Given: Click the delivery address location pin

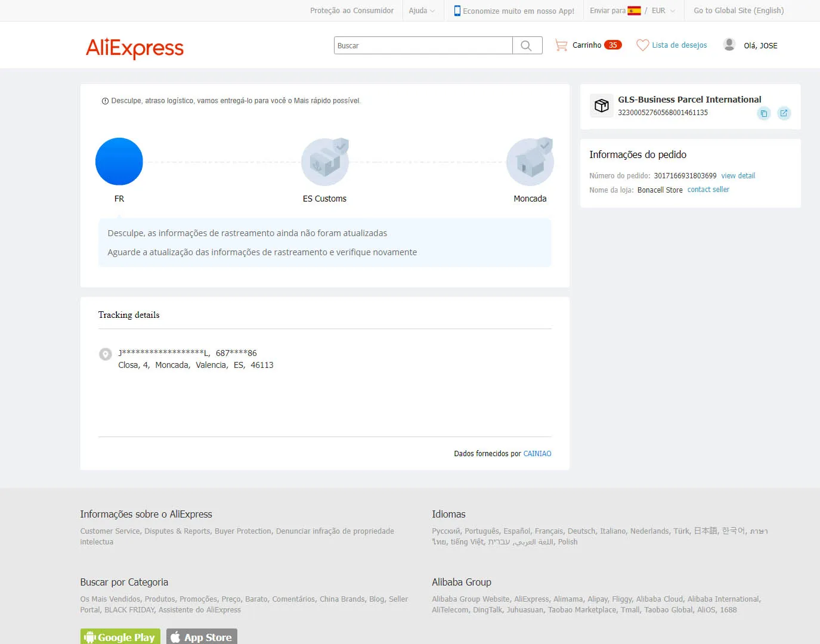Looking at the screenshot, I should (105, 354).
